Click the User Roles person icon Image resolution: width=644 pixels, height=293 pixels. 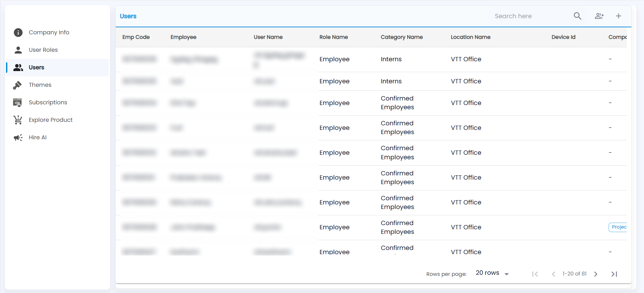[x=18, y=50]
